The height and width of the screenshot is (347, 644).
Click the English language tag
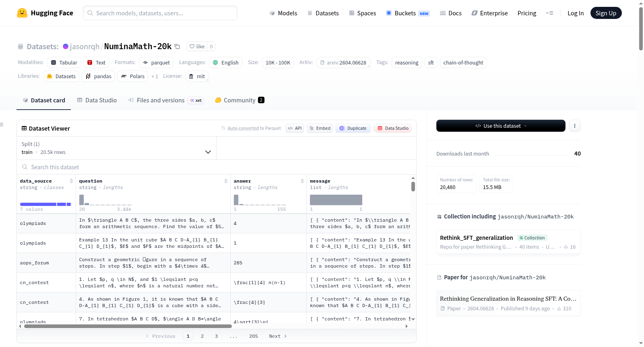[226, 62]
